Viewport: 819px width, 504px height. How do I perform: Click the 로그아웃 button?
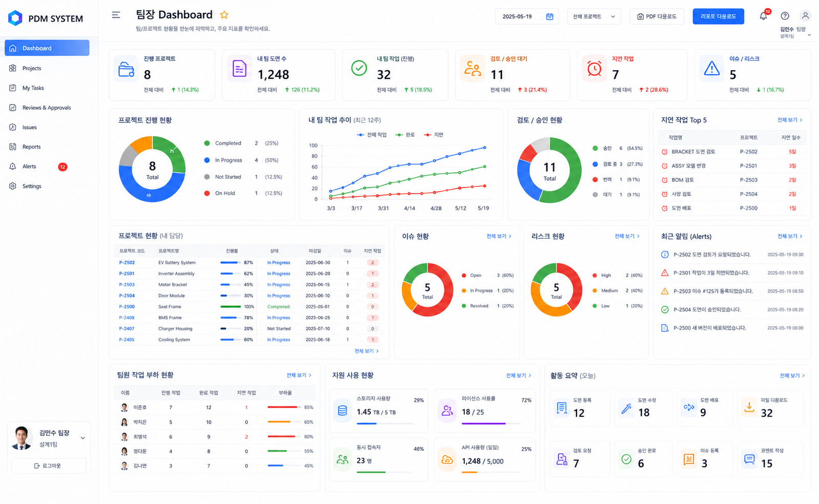49,466
